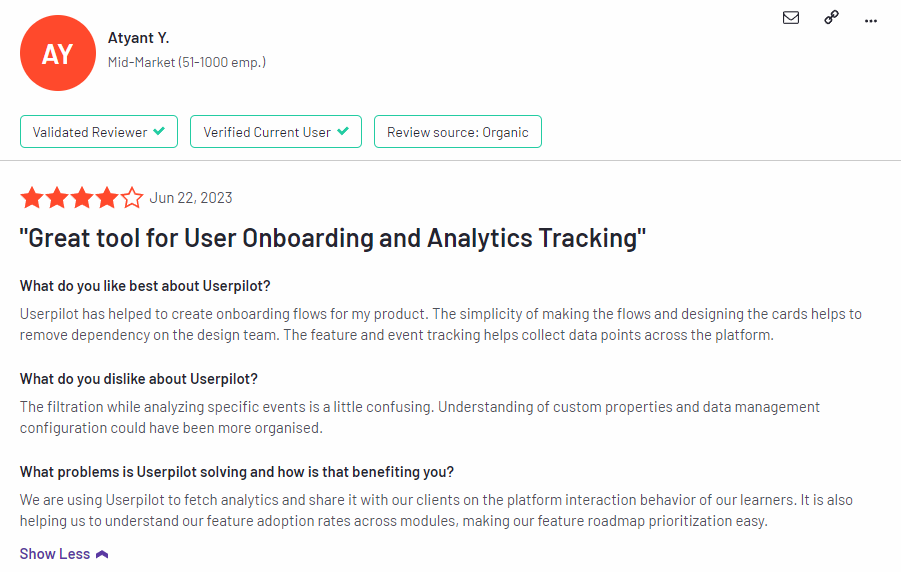Click the Verified Current User badge

[x=276, y=132]
